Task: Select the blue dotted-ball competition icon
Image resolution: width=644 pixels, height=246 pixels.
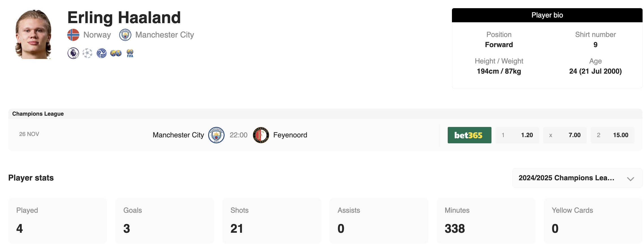Action: click(x=102, y=53)
